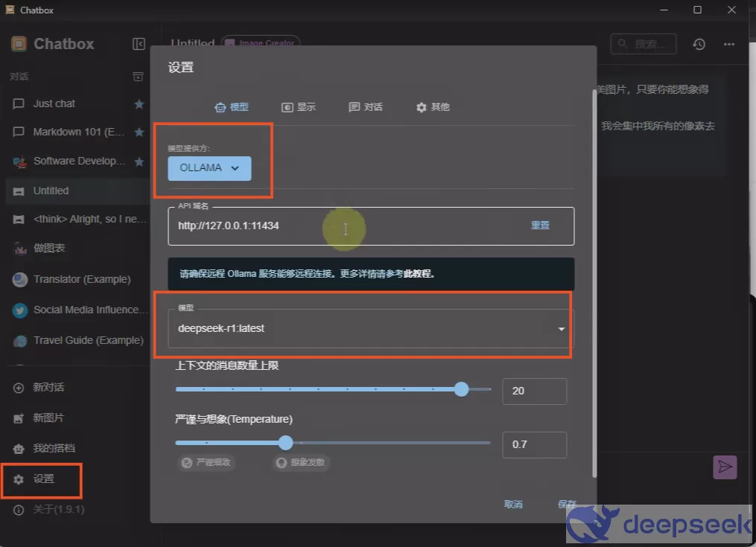Expand the deepseek-r1:latest model dropdown
Viewport: 756px width, 547px height.
pos(371,329)
